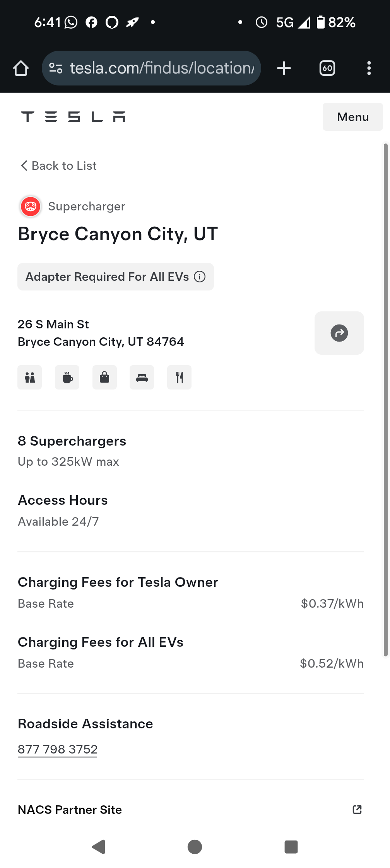The image size is (390, 868).
Task: Click the info icon beside Adapter Required
Action: point(200,277)
